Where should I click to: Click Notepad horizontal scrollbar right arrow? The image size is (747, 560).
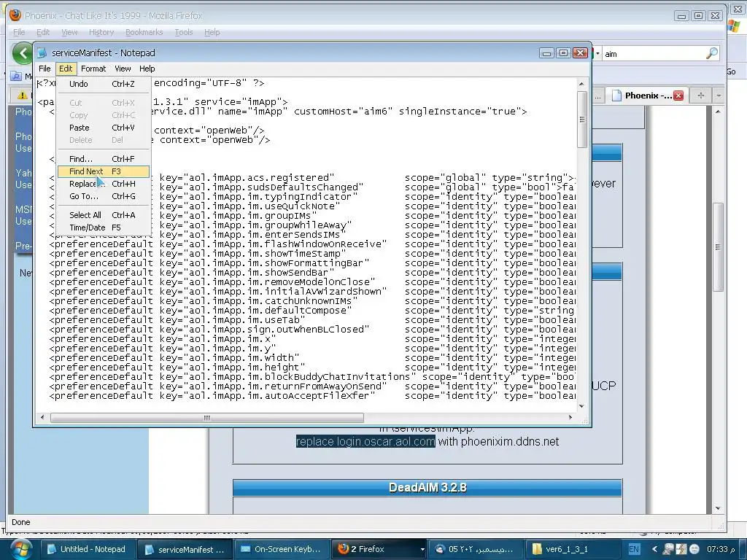click(570, 418)
